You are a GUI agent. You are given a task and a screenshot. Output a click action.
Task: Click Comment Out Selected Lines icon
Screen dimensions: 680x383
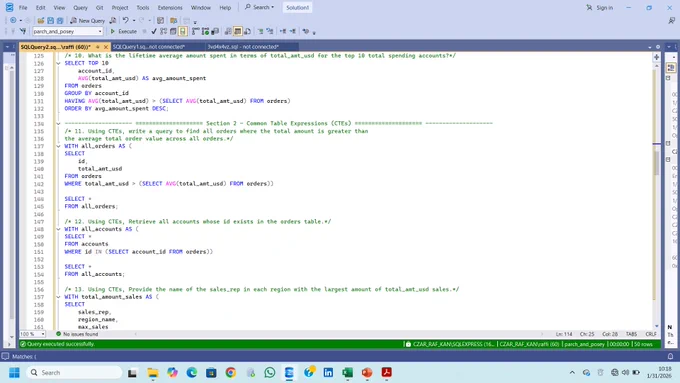260,31
